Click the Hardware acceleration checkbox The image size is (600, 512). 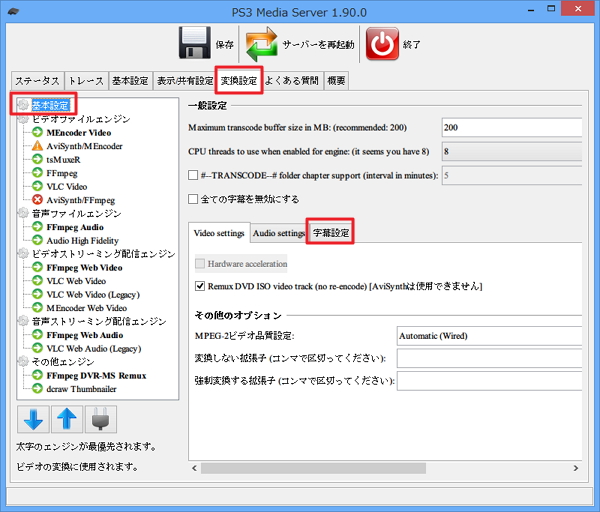coord(200,264)
